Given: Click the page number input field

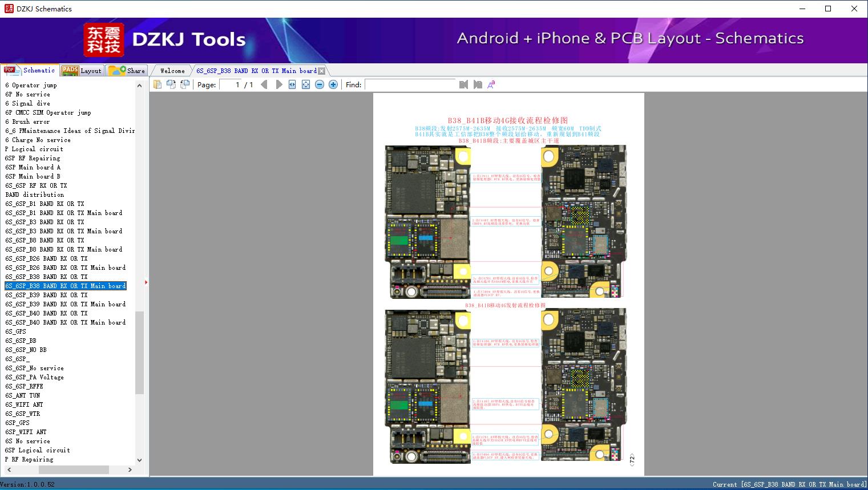Looking at the screenshot, I should 230,84.
